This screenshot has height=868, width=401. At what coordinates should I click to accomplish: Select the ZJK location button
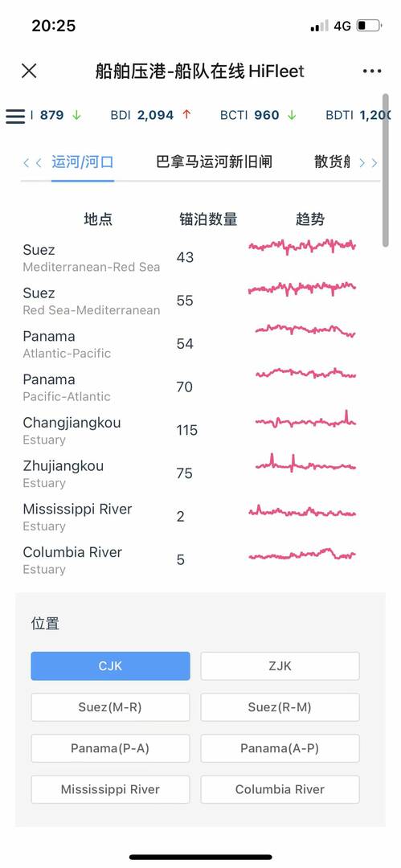pyautogui.click(x=280, y=666)
